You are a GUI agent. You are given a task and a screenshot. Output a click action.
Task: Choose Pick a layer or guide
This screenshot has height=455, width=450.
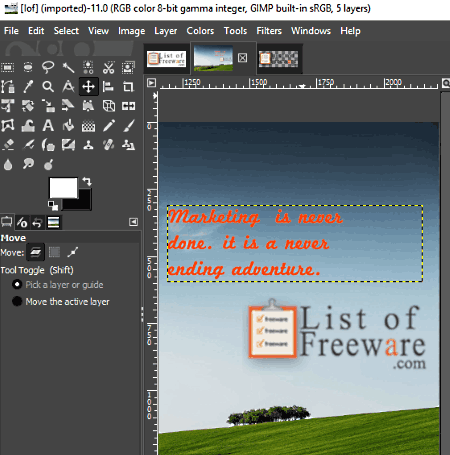pos(58,285)
